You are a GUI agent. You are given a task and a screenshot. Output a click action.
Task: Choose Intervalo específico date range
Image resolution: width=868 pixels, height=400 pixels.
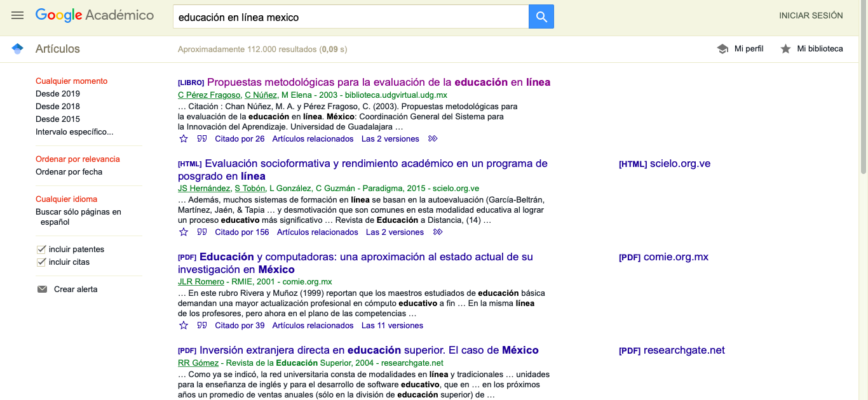coord(74,132)
